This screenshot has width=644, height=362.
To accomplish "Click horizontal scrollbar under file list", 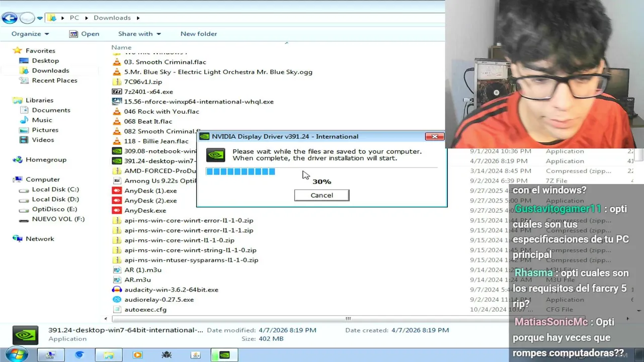I will 348,318.
